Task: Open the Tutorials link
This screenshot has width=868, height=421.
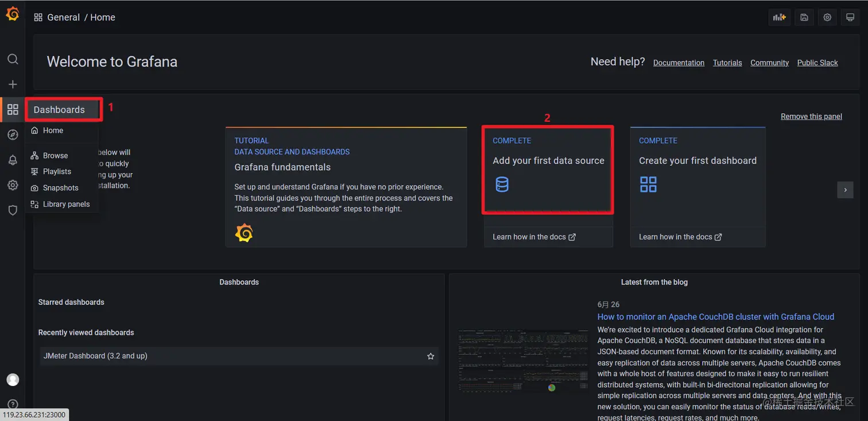Action: click(x=727, y=63)
